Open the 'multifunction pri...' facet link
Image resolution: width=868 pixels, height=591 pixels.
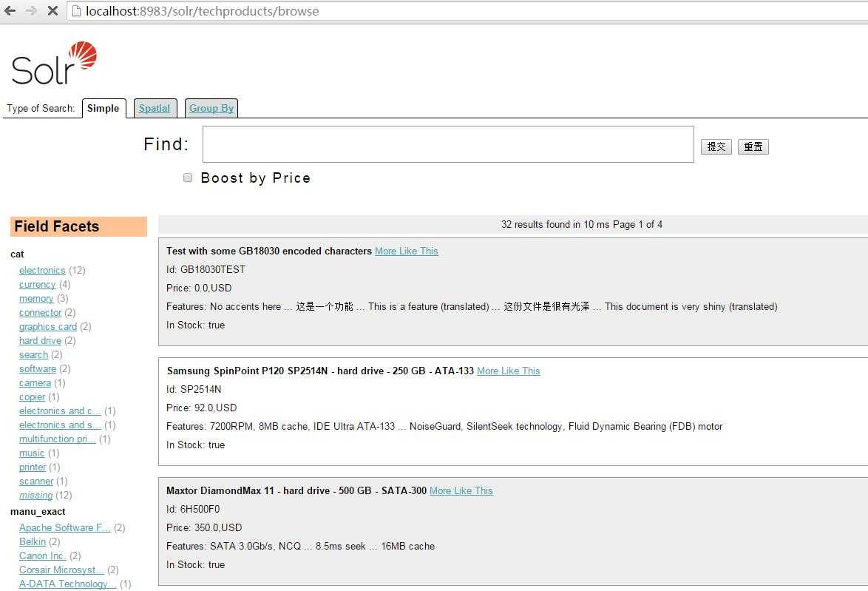click(x=58, y=439)
